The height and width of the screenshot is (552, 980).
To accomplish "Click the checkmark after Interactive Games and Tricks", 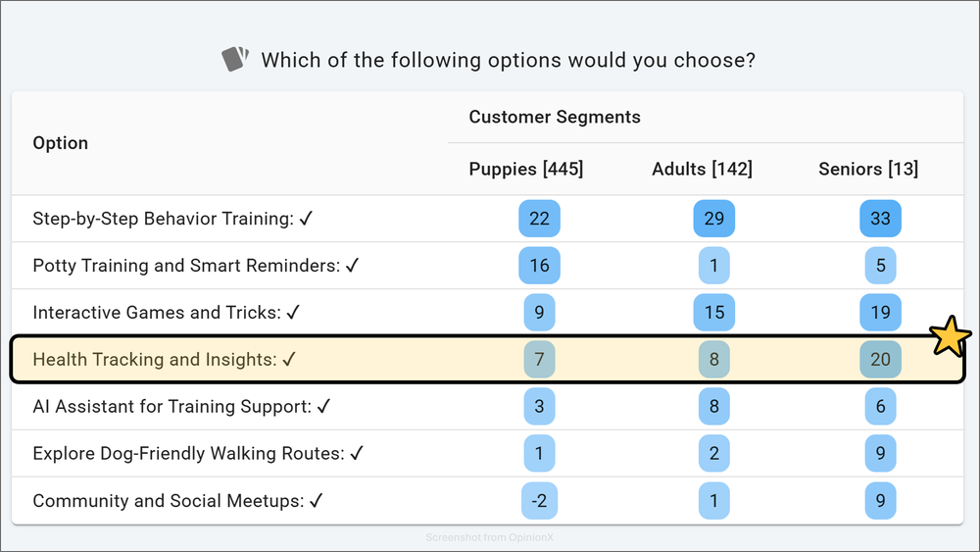I will pos(292,313).
